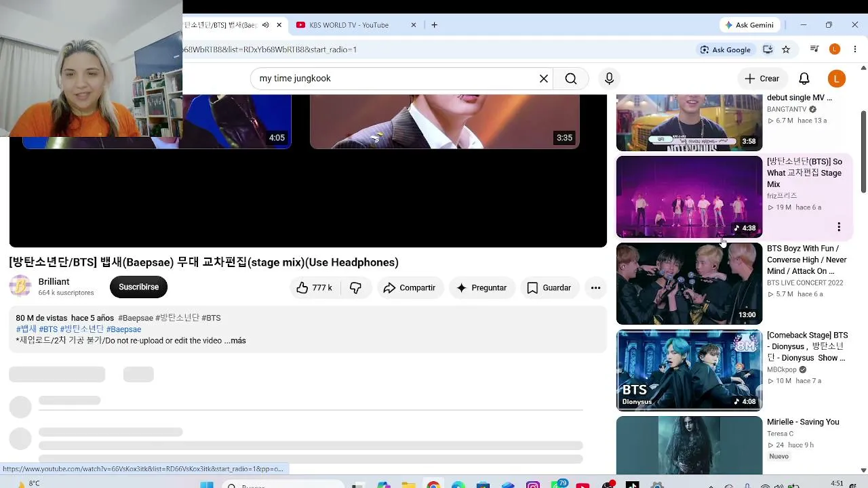Screen dimensions: 868x488
Task: Open So What Stage Mix thumbnail
Action: (689, 197)
